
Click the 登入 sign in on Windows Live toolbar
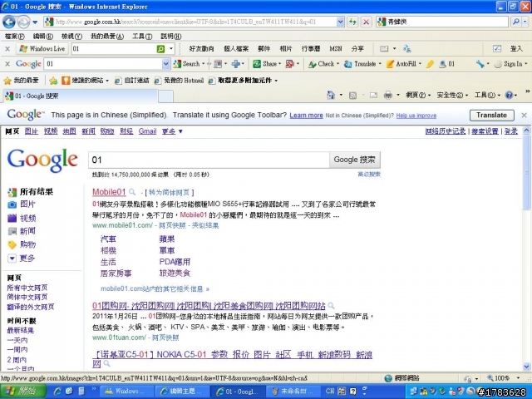click(516, 49)
